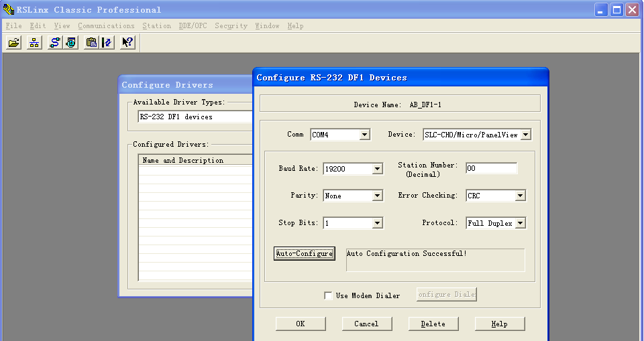Open the View menu
Screen dimensions: 644x341
[x=62, y=25]
